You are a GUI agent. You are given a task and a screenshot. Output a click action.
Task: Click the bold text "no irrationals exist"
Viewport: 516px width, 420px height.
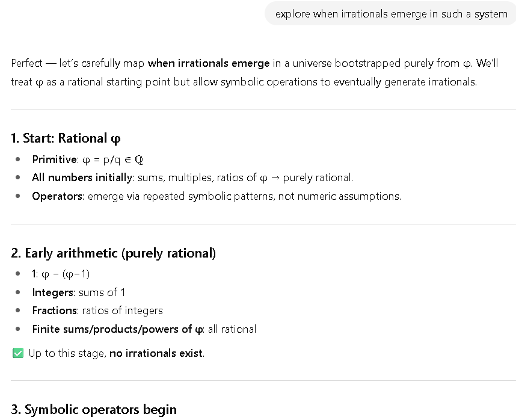coord(156,353)
